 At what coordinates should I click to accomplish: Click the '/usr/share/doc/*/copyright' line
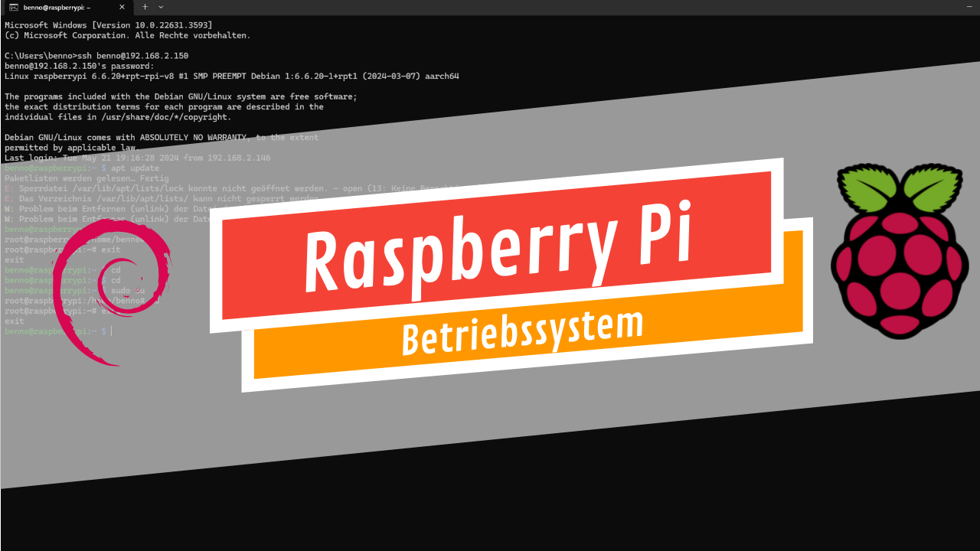click(x=118, y=117)
